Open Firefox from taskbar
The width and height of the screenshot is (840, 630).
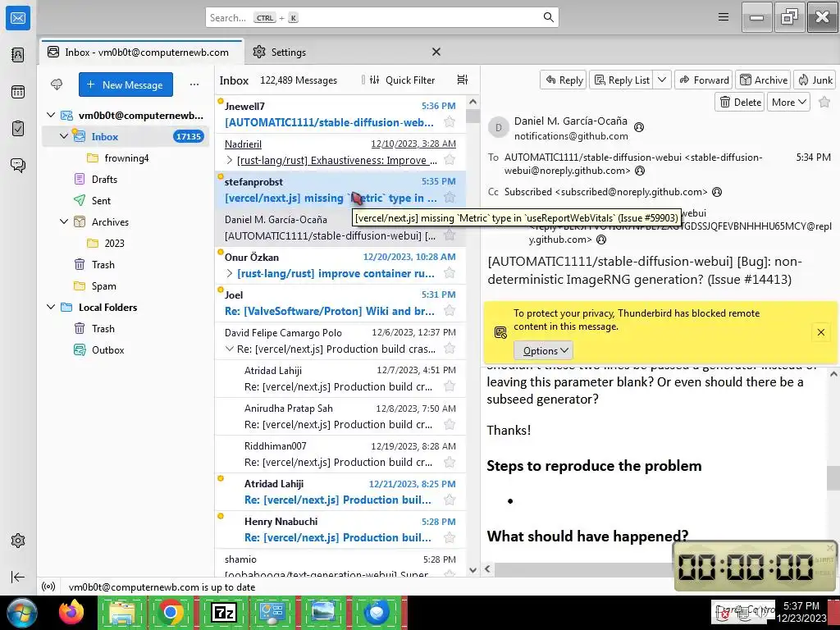71,612
